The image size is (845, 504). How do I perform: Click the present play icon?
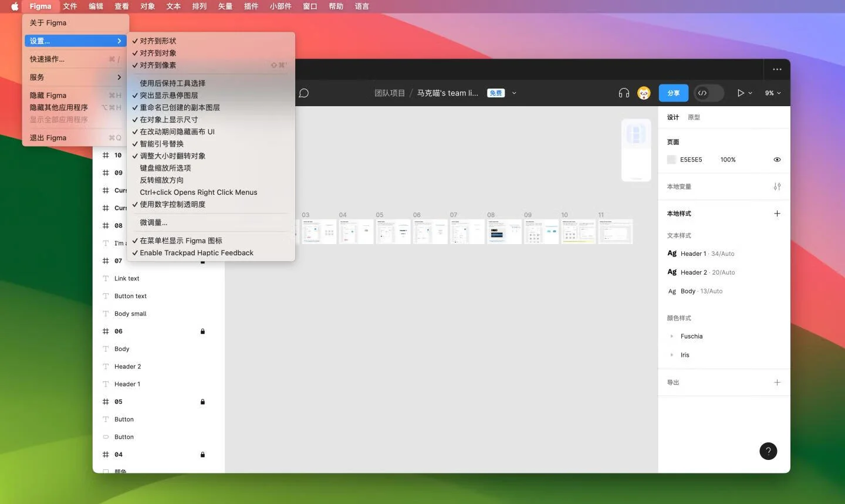coord(741,93)
